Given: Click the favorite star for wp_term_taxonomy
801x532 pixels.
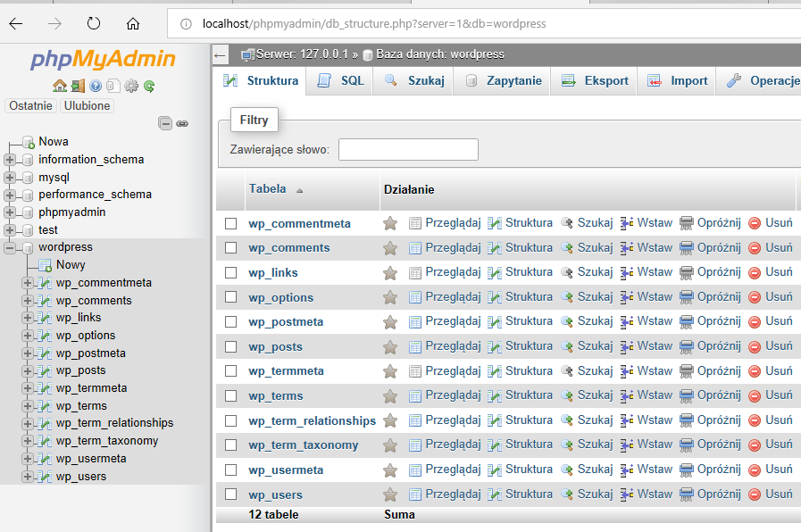Looking at the screenshot, I should pyautogui.click(x=390, y=445).
